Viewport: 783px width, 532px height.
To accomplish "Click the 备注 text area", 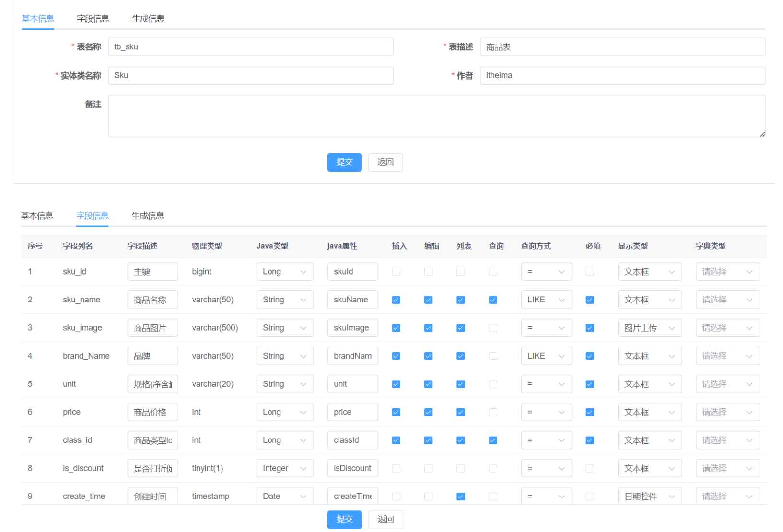I will [x=436, y=116].
